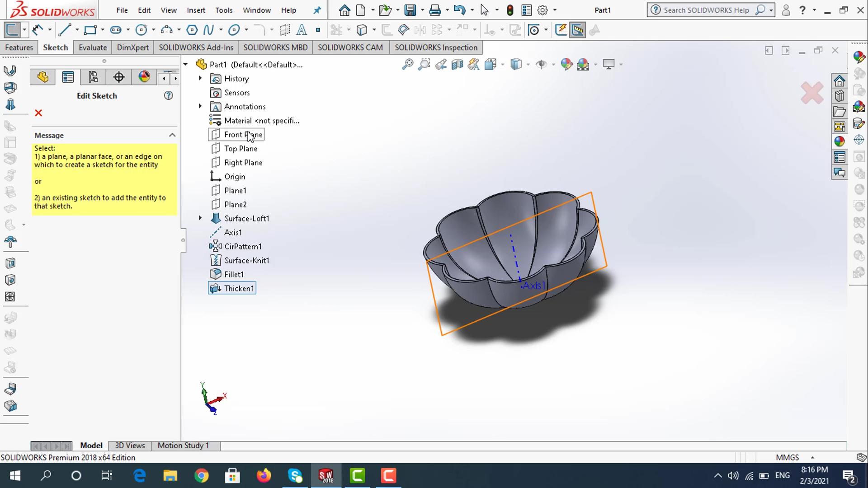Switch to the Evaluate tab
Viewport: 868px width, 488px height.
[x=93, y=47]
